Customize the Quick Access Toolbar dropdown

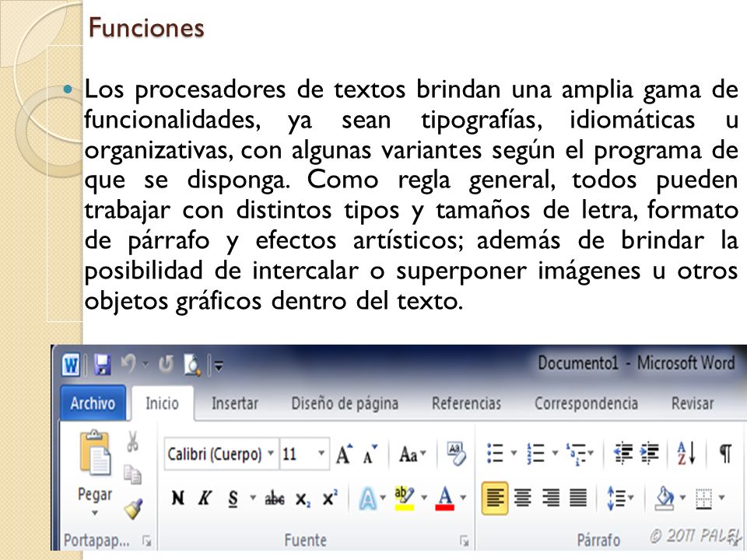click(x=219, y=366)
